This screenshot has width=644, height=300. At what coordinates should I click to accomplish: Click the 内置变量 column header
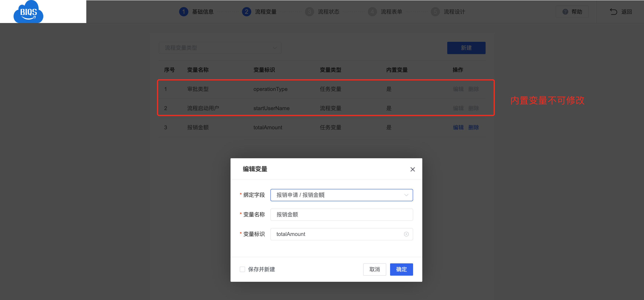[x=397, y=70]
